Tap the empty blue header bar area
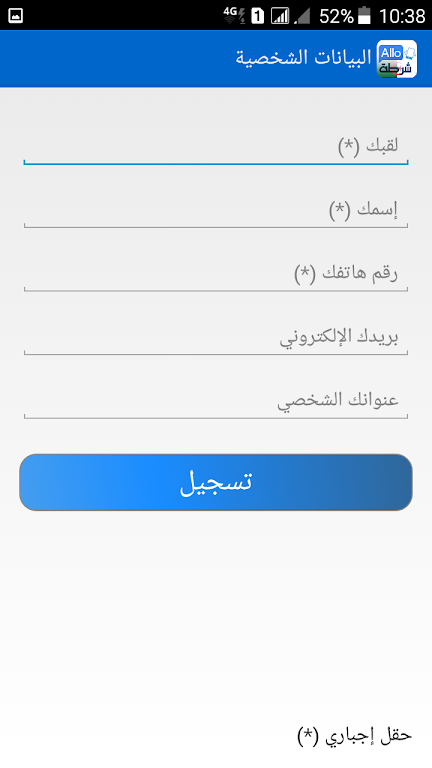Image resolution: width=432 pixels, height=768 pixels. 118,59
